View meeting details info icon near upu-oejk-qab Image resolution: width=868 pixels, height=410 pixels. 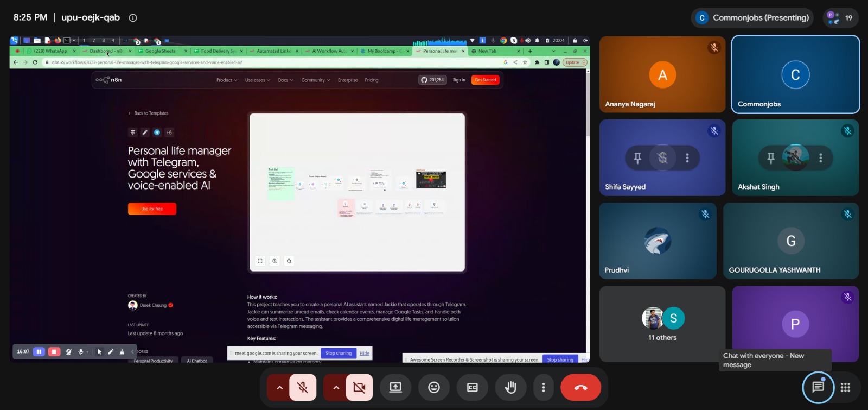pyautogui.click(x=132, y=17)
